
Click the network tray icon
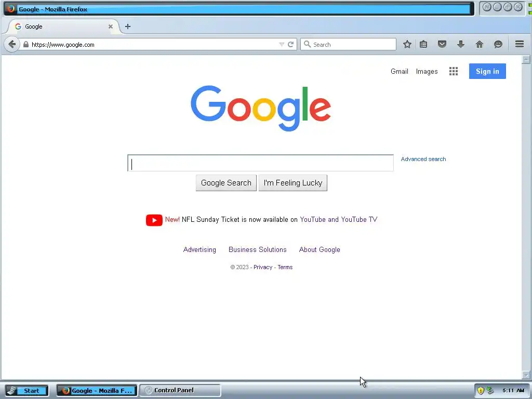[490, 391]
